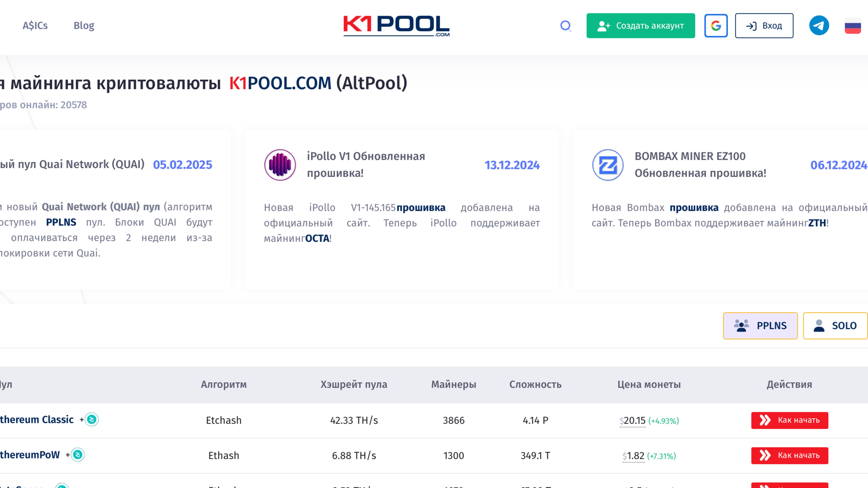Open the Blog menu item
Image resolution: width=868 pixels, height=488 pixels.
click(x=84, y=26)
